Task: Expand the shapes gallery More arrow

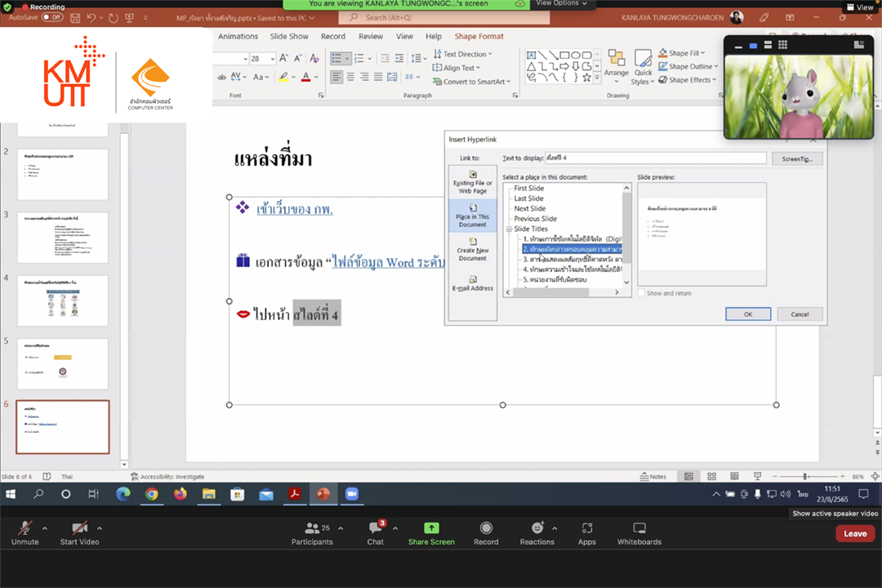Action: (x=597, y=78)
